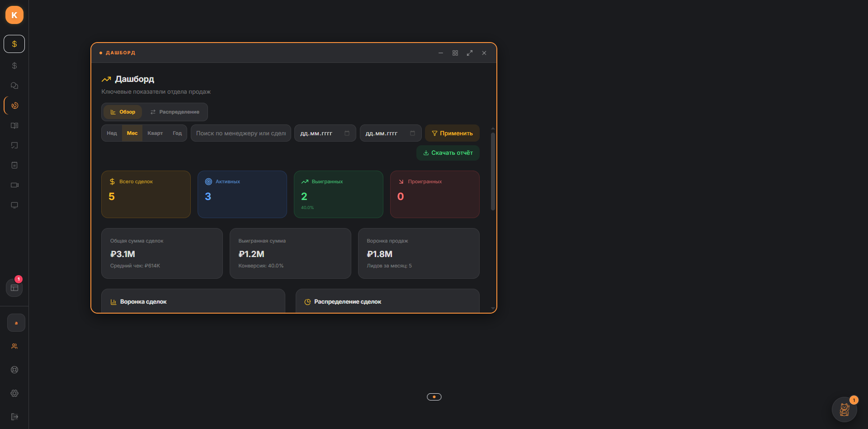Click the scroll down arrow of dashboard
Image resolution: width=868 pixels, height=429 pixels.
tap(493, 308)
